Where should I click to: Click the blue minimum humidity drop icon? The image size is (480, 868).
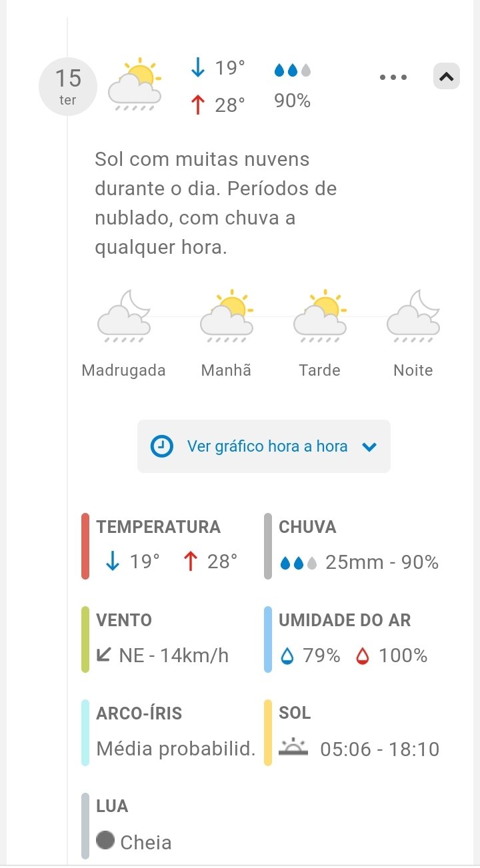[287, 656]
